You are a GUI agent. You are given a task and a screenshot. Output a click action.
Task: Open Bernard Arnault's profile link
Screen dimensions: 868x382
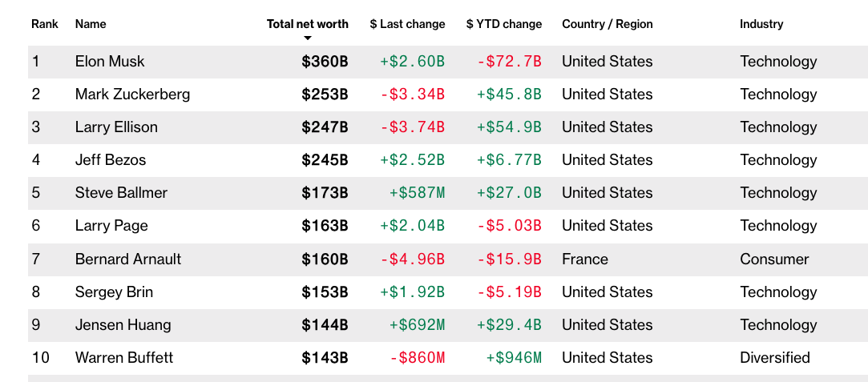point(128,259)
